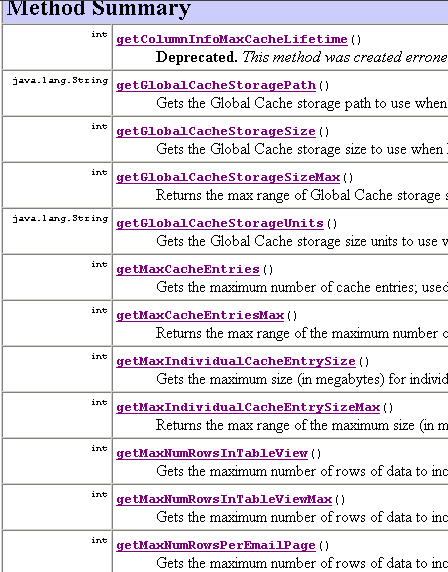Click the int return type of getColumnInfoMaxCacheLifetime

tap(99, 34)
